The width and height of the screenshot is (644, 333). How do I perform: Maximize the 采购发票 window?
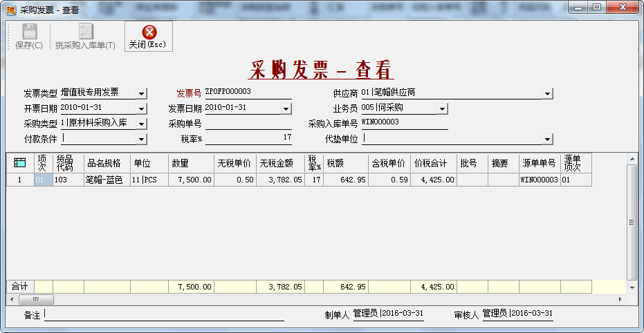pyautogui.click(x=597, y=7)
